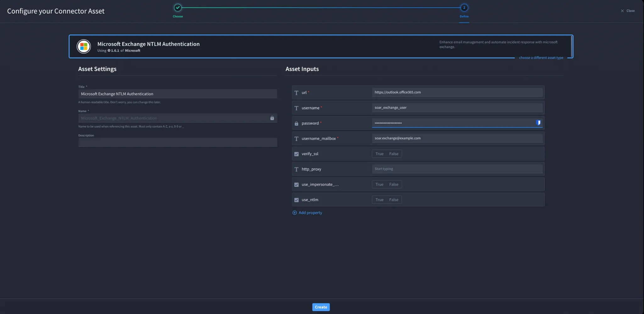Close the connector asset dialog
The height and width of the screenshot is (314, 644).
point(628,11)
